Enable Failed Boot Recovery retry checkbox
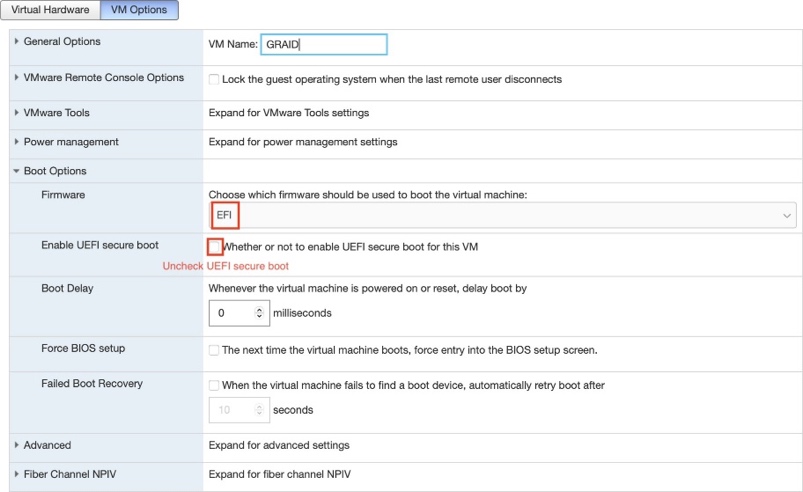The width and height of the screenshot is (803, 492). pos(214,385)
